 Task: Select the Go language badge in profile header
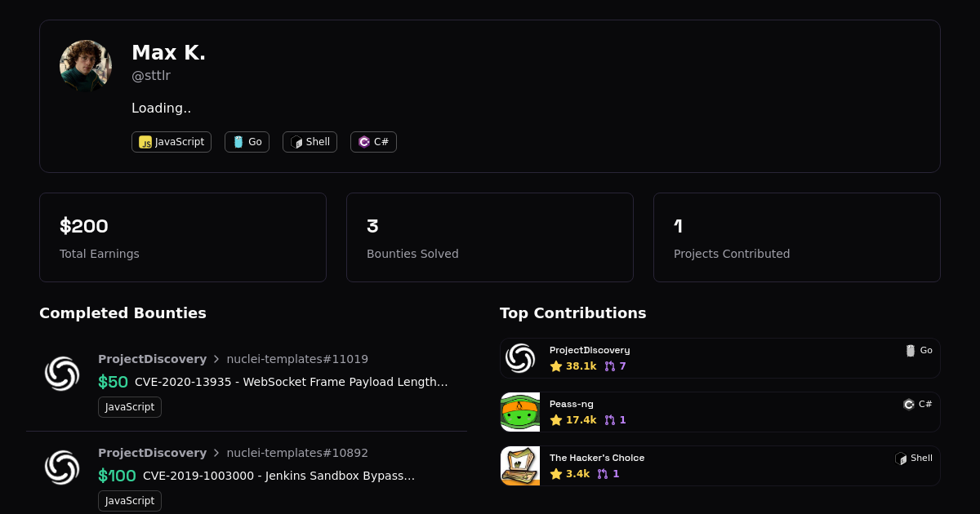point(247,142)
